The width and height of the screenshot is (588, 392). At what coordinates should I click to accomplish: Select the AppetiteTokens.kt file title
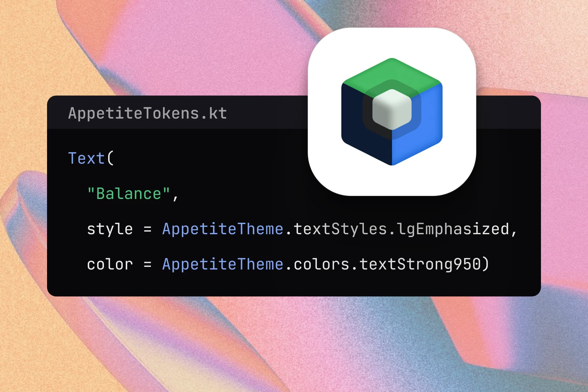point(148,113)
